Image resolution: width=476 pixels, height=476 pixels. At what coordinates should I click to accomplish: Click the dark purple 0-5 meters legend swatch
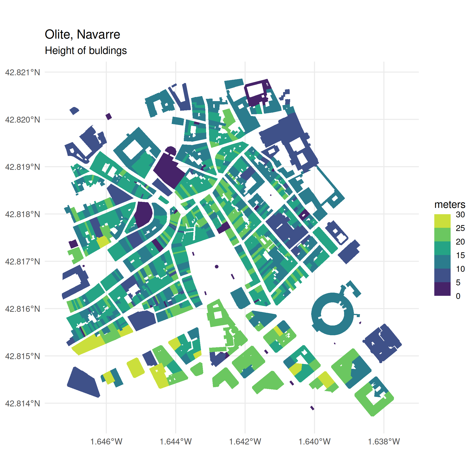pos(442,289)
